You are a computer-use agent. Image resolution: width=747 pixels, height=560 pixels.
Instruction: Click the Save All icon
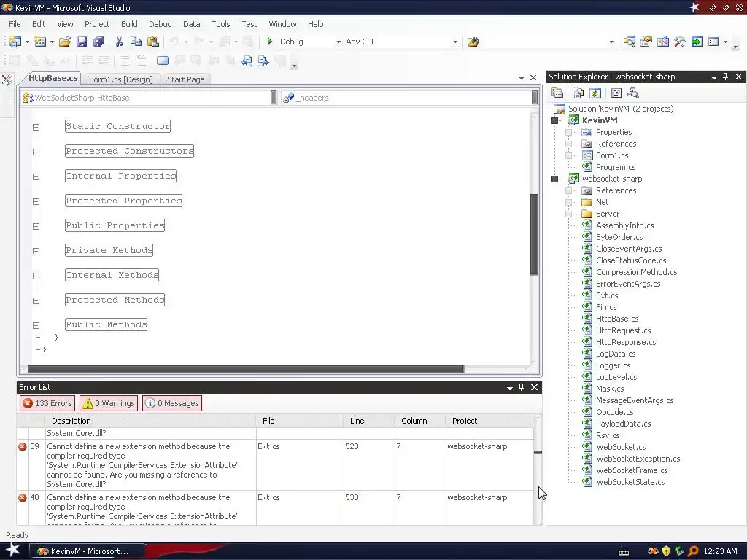[98, 42]
